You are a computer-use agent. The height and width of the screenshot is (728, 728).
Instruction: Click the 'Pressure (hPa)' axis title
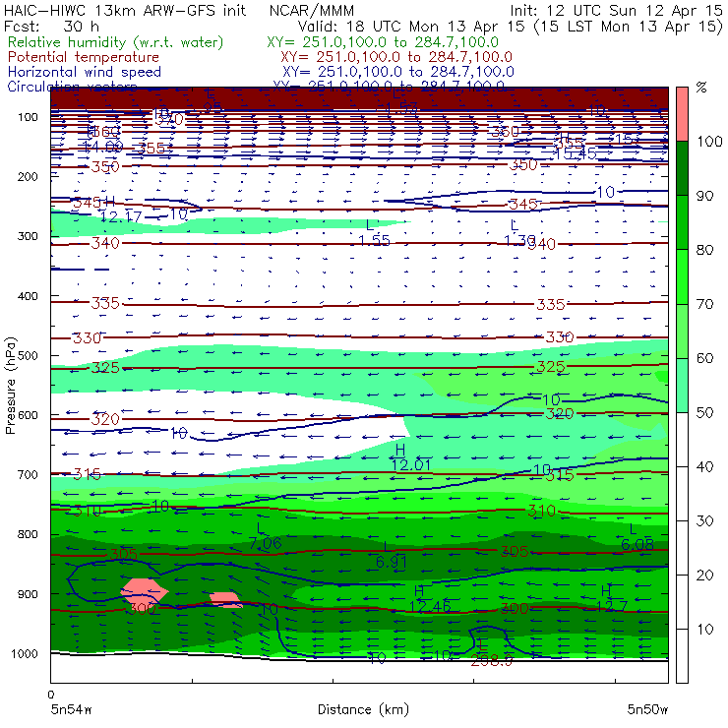[x=10, y=386]
